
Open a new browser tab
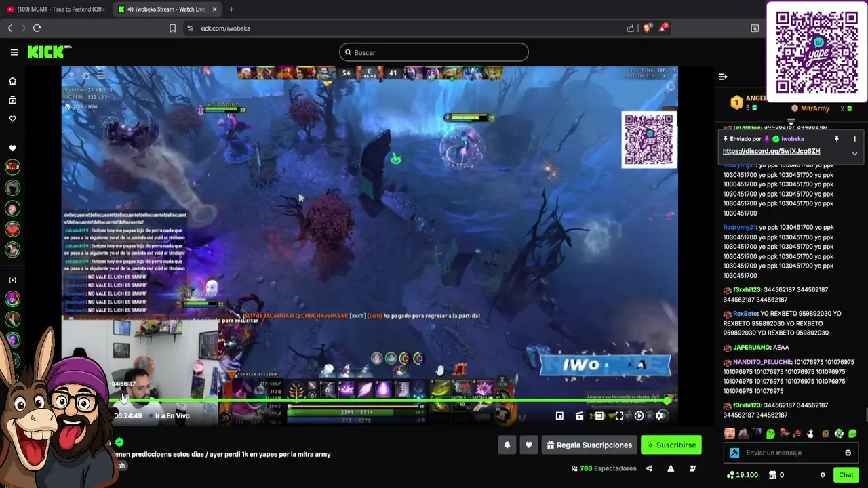(x=231, y=9)
